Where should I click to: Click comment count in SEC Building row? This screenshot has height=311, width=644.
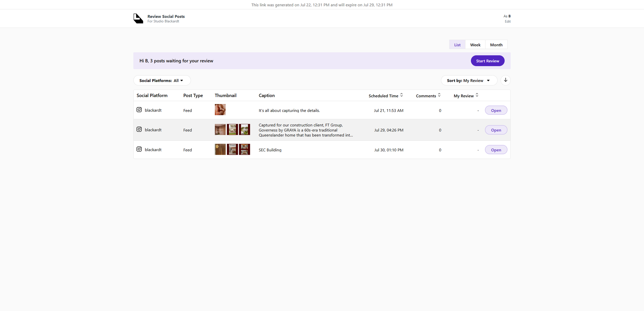[440, 150]
